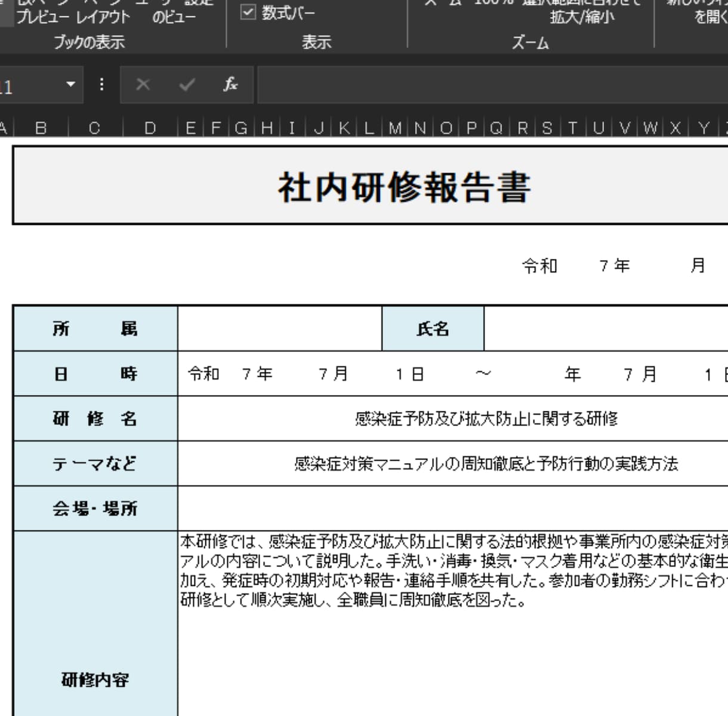
Task: Click the 1 日 start day cell
Action: click(x=409, y=374)
